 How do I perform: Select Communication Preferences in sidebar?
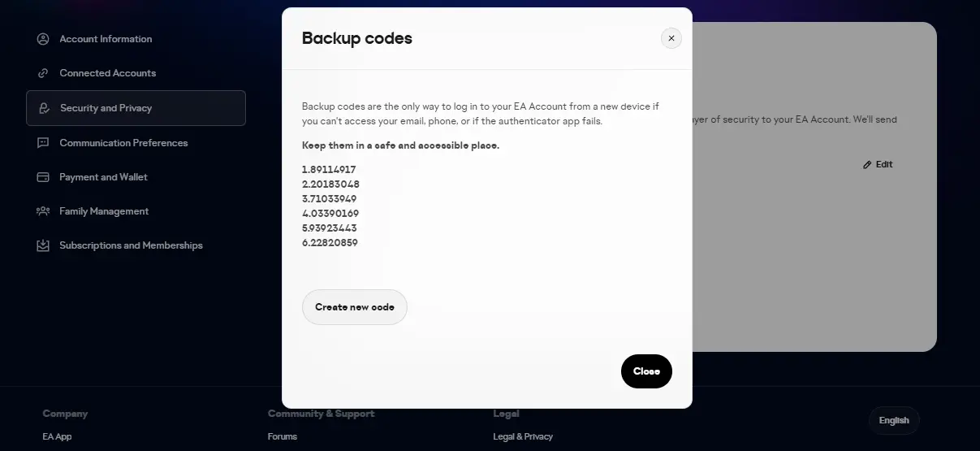[x=123, y=143]
